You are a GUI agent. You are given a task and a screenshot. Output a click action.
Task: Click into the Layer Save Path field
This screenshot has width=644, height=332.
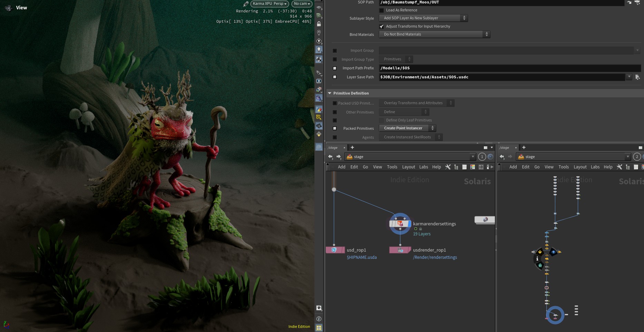coord(502,77)
